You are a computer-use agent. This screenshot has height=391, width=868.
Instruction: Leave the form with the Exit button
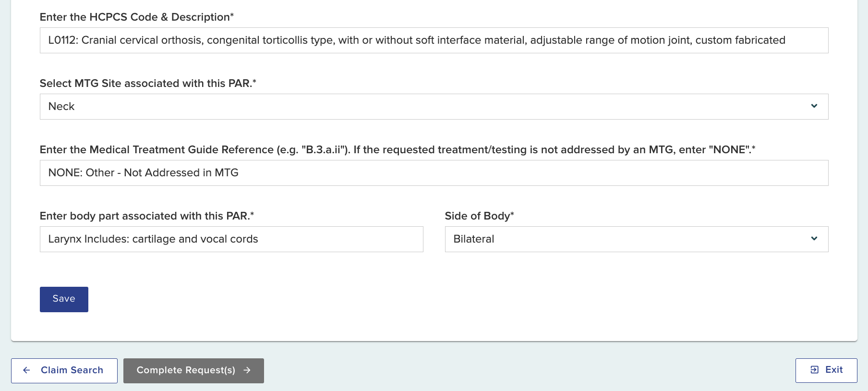pyautogui.click(x=826, y=370)
